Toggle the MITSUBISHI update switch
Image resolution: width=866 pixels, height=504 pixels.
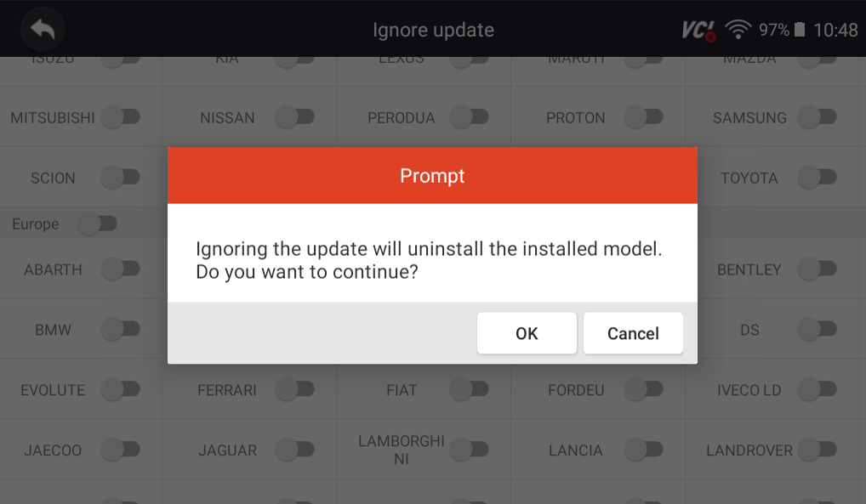click(122, 116)
